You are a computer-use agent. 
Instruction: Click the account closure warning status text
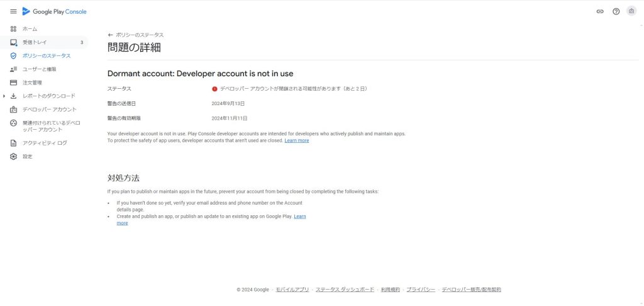tap(293, 89)
